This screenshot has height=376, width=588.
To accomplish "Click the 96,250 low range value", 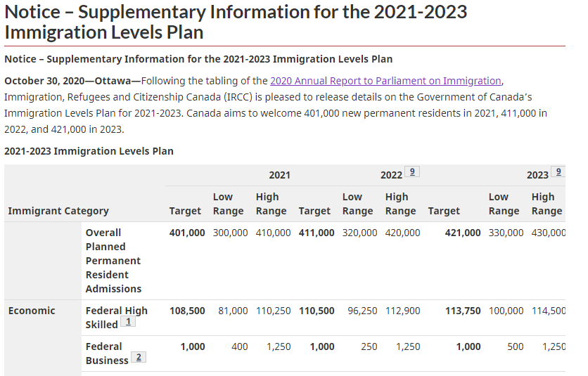I will 362,311.
